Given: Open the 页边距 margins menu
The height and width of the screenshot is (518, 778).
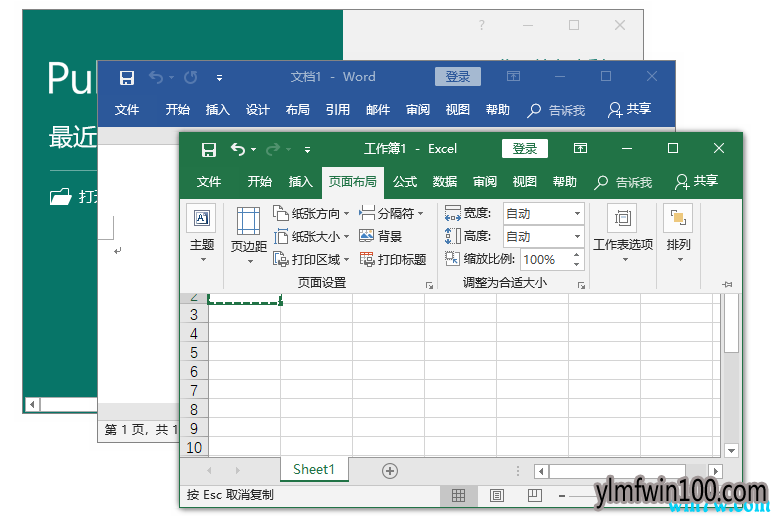Looking at the screenshot, I should (x=249, y=236).
